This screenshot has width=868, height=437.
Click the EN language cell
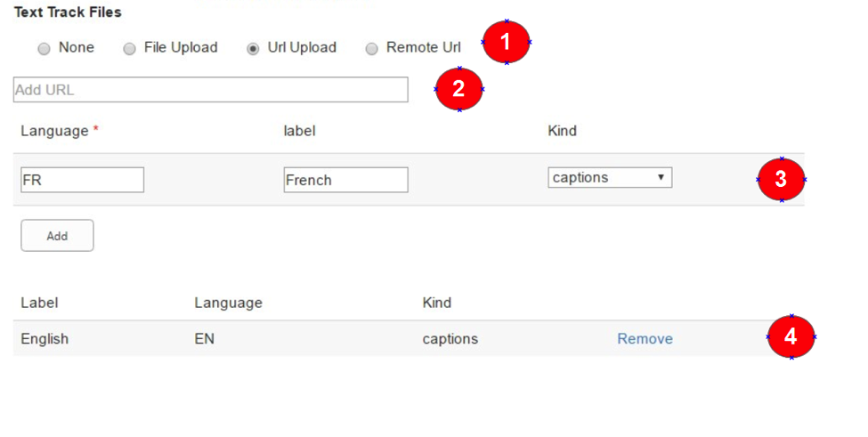coord(205,339)
